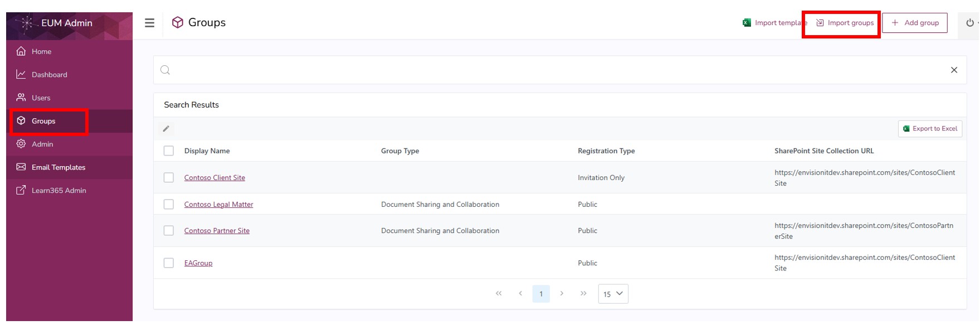The image size is (980, 325).
Task: Click the search magnifier icon
Action: (165, 70)
